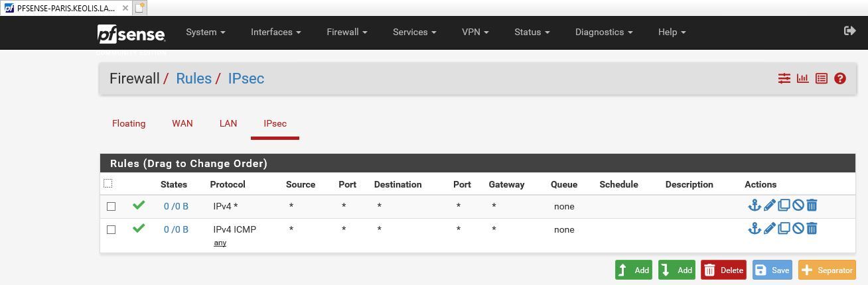Tick the checkbox for the IPv4 ICMP rule
Viewport: 868px width, 285px height.
(x=111, y=229)
